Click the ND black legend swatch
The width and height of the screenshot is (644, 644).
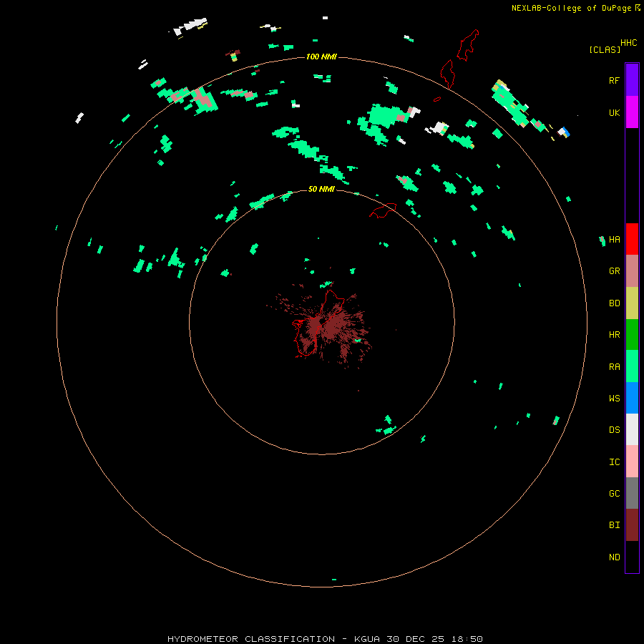[632, 557]
